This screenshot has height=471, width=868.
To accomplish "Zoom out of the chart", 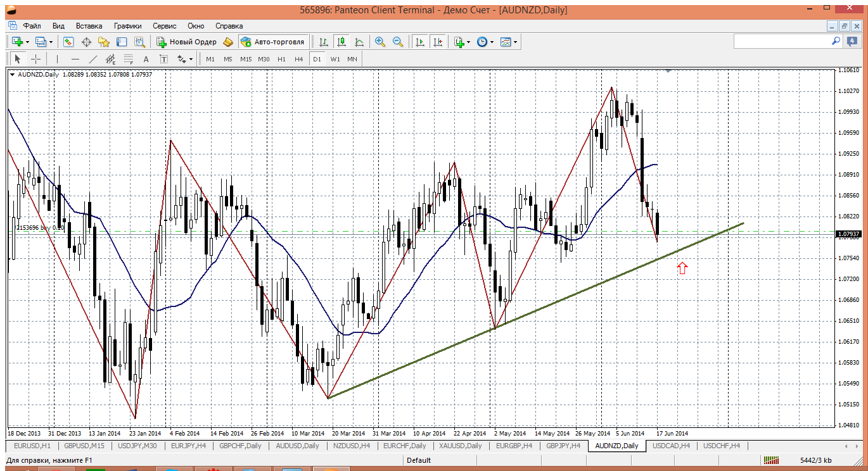I will coord(398,42).
